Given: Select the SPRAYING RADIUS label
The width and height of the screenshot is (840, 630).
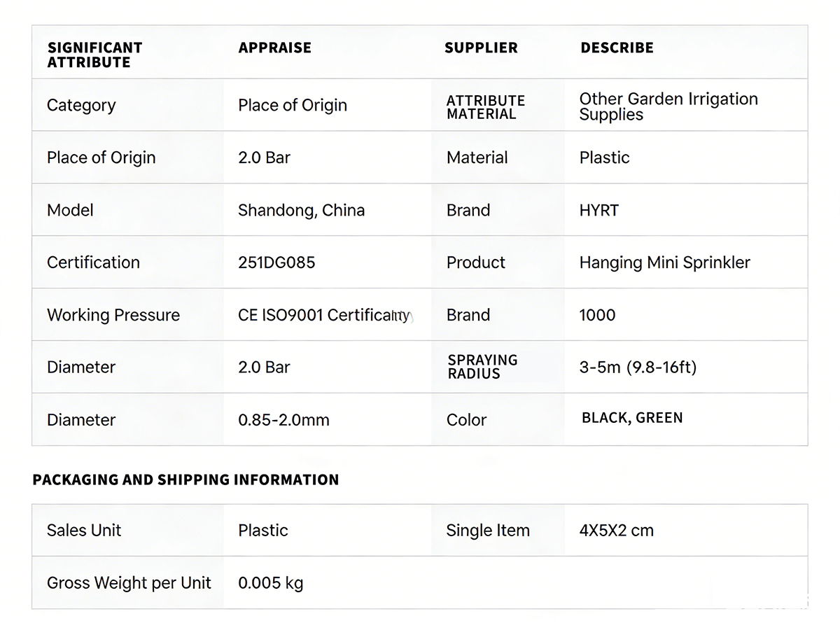Looking at the screenshot, I should (x=482, y=367).
